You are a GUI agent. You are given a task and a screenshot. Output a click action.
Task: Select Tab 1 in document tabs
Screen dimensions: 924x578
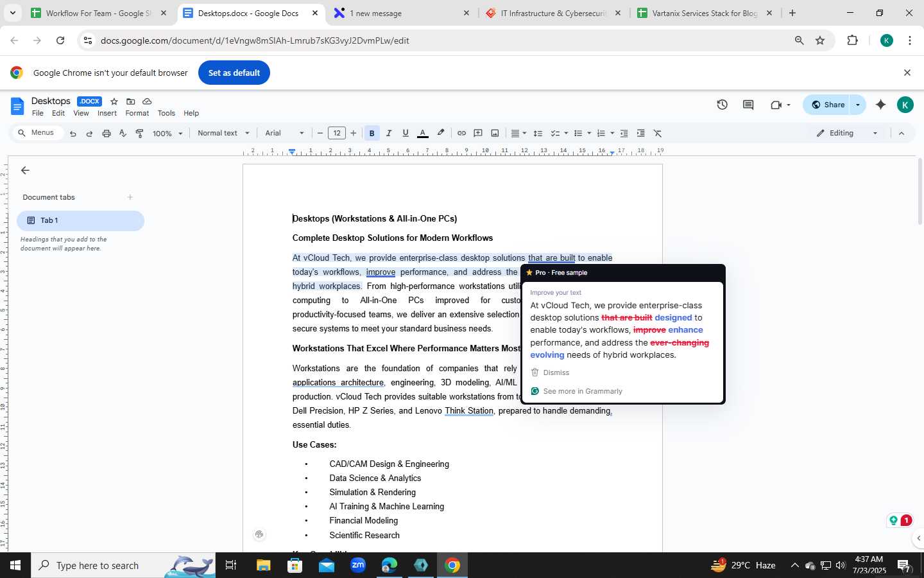pos(80,220)
